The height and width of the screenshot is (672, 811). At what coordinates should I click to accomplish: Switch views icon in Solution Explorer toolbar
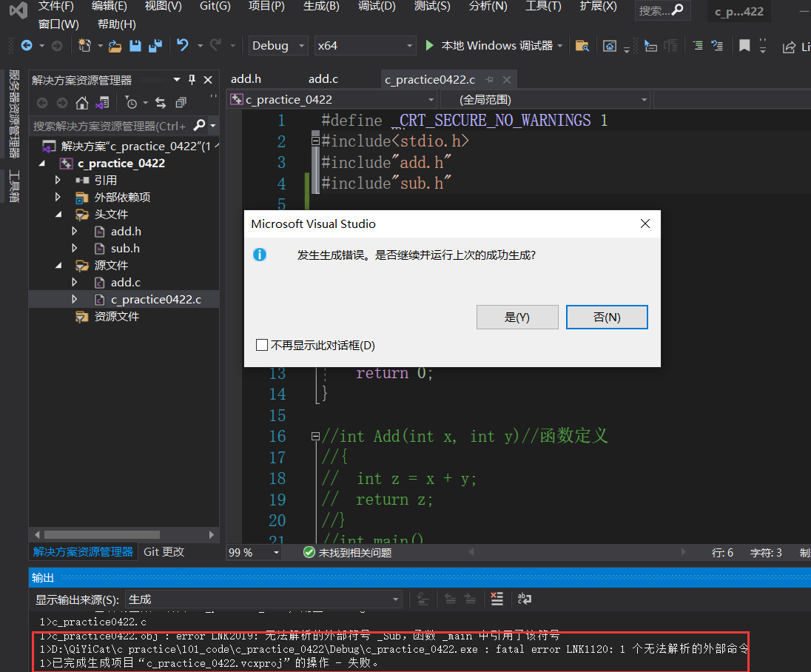pyautogui.click(x=102, y=103)
